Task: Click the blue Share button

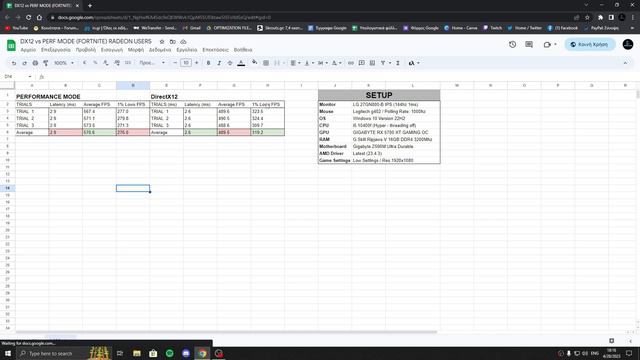Action: click(x=590, y=44)
